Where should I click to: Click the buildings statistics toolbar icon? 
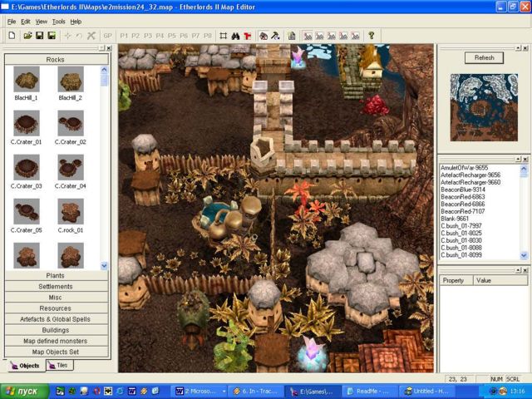tap(292, 36)
